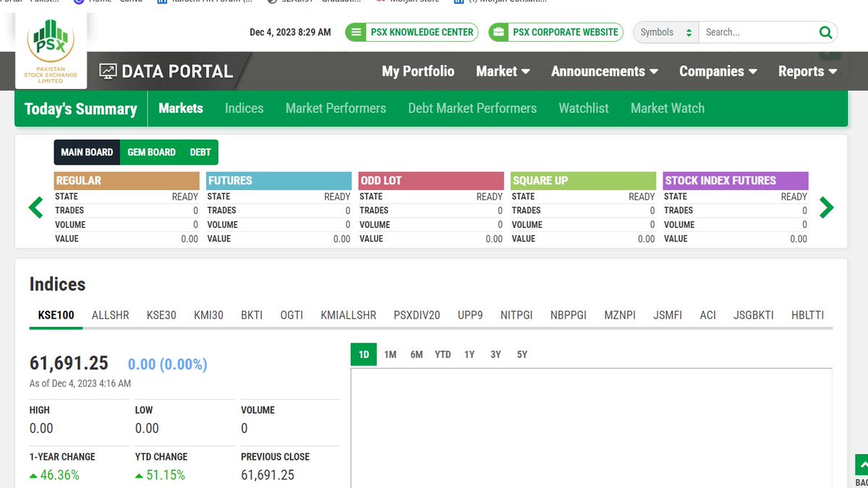Viewport: 868px width, 488px height.
Task: Select PSXDIV20 index tab
Action: [x=417, y=315]
